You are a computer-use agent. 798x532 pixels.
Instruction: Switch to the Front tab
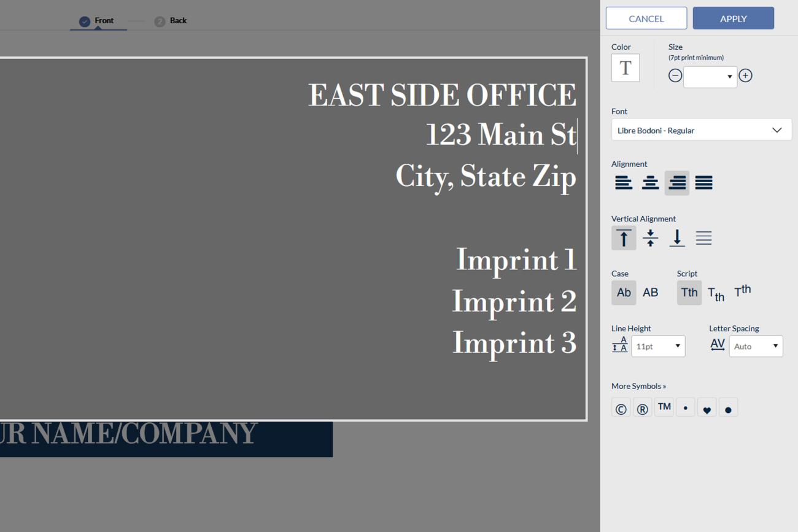tap(97, 21)
